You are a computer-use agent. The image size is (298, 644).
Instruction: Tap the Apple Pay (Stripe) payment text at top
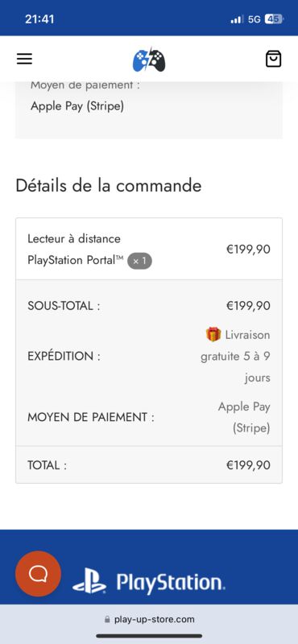coord(77,106)
